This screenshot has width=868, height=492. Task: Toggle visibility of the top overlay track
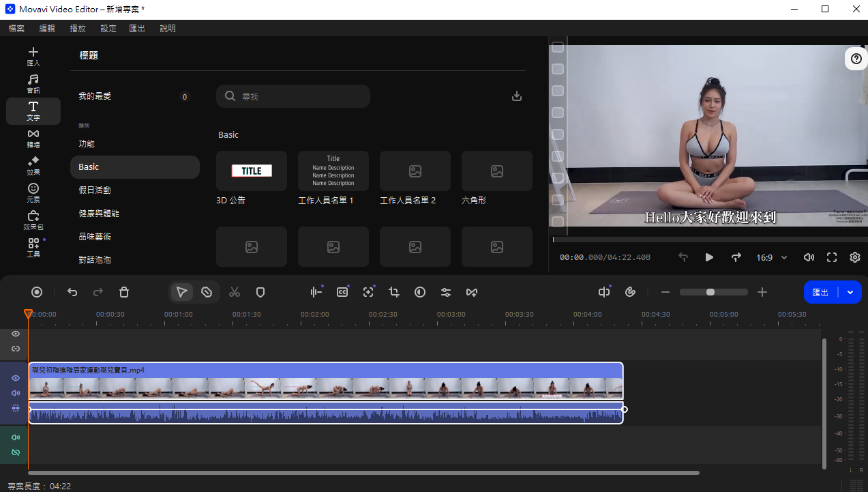(x=16, y=334)
